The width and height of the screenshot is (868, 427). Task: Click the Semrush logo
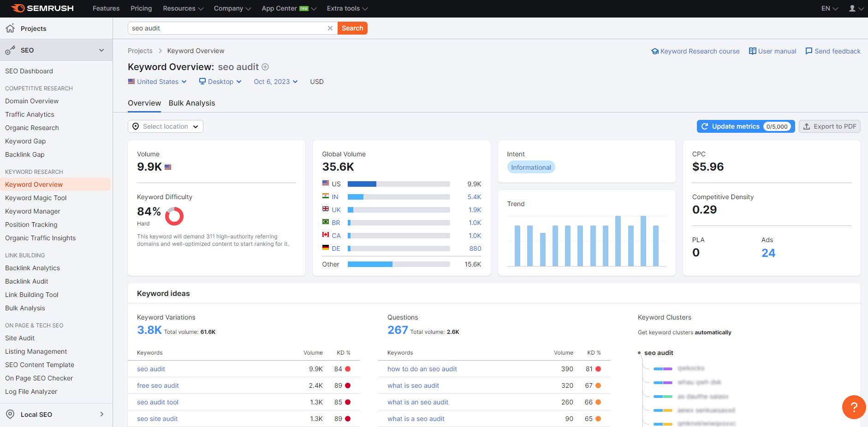(42, 8)
